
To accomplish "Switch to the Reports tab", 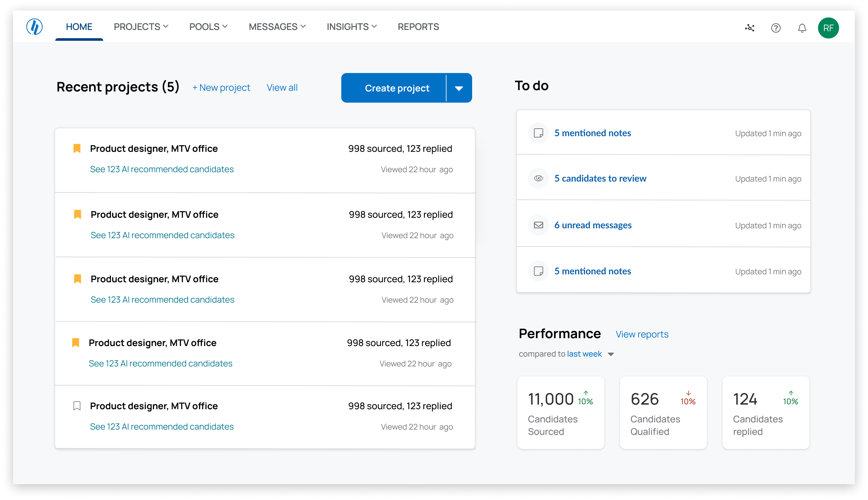I will (418, 27).
